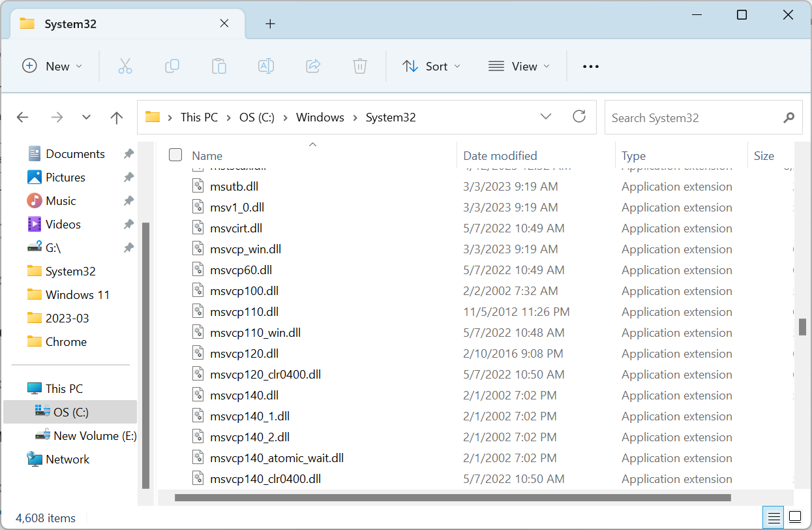The width and height of the screenshot is (812, 530).
Task: Open a new tab with plus button
Action: click(x=270, y=24)
